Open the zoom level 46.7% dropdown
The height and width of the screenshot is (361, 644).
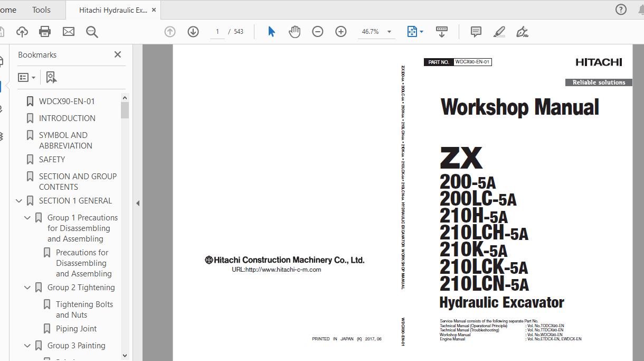(x=390, y=32)
